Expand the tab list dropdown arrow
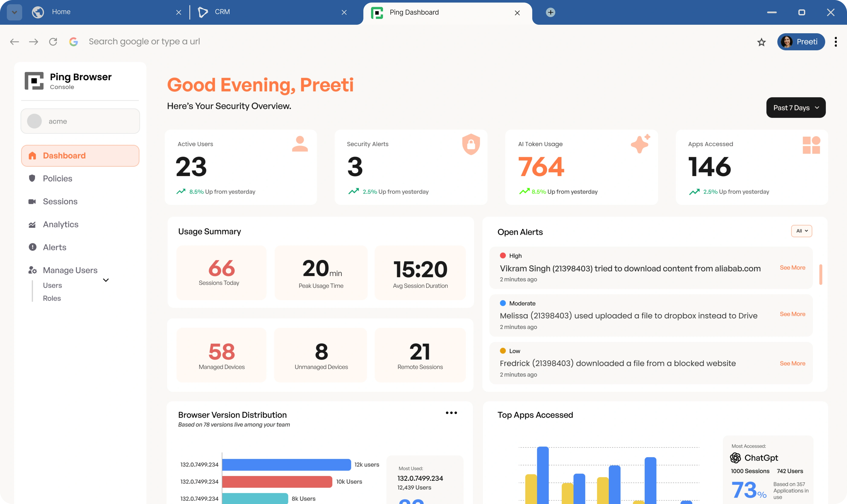The width and height of the screenshot is (847, 504). (14, 13)
